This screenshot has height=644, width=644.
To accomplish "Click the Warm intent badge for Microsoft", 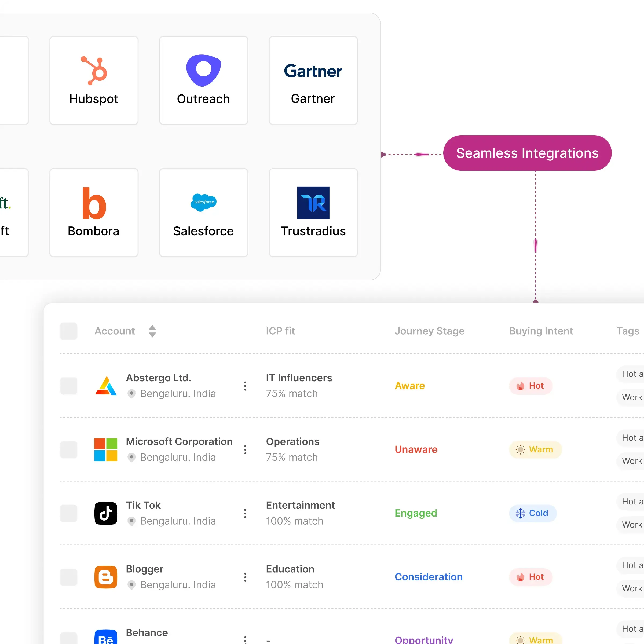I will tap(535, 449).
